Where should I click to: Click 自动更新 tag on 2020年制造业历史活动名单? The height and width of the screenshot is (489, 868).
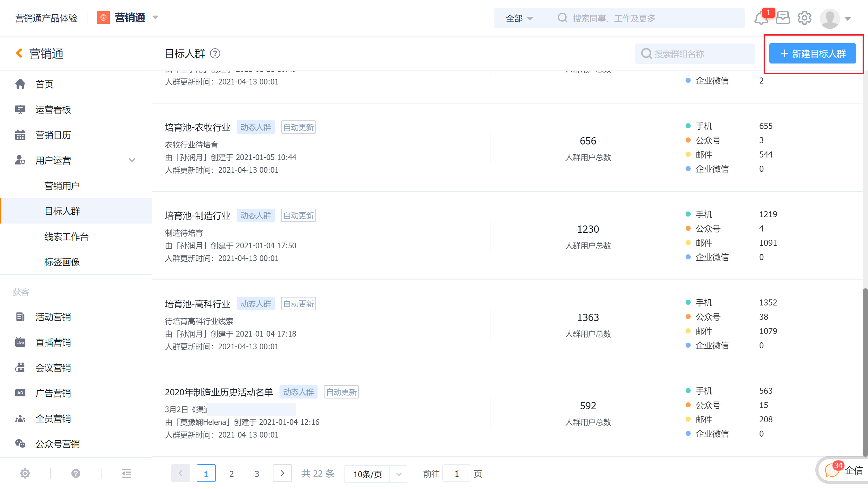(x=341, y=392)
